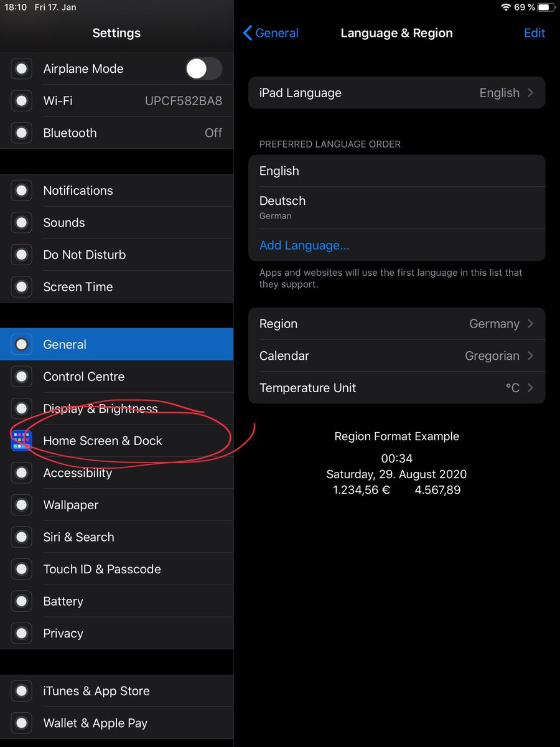Image resolution: width=560 pixels, height=747 pixels.
Task: Select Do Not Disturb settings
Action: [x=116, y=255]
